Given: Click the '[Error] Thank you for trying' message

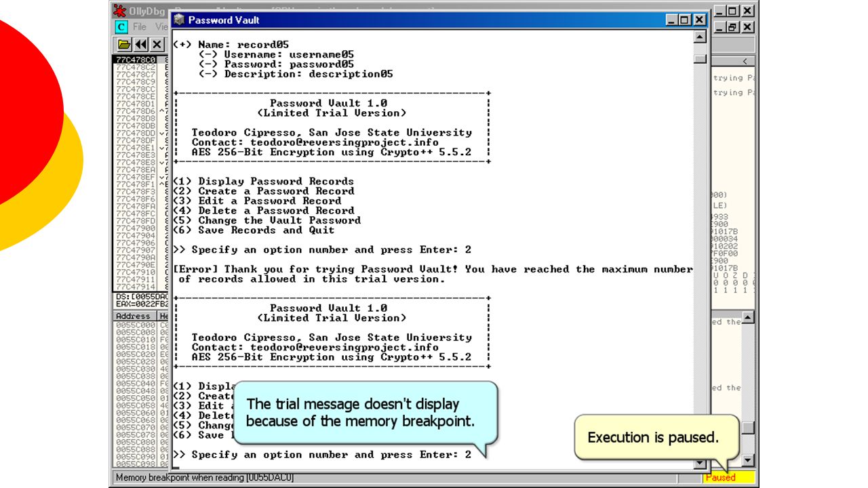Looking at the screenshot, I should point(433,274).
